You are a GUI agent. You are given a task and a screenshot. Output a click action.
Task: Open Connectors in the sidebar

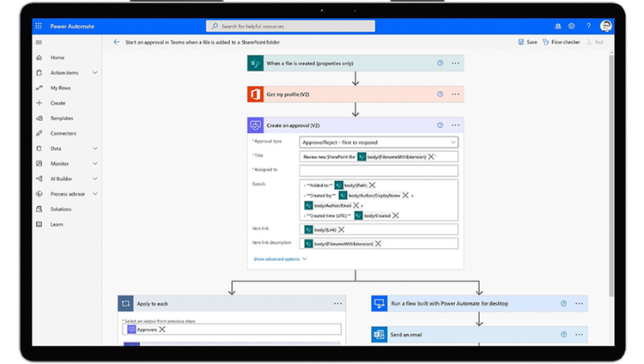(x=64, y=134)
